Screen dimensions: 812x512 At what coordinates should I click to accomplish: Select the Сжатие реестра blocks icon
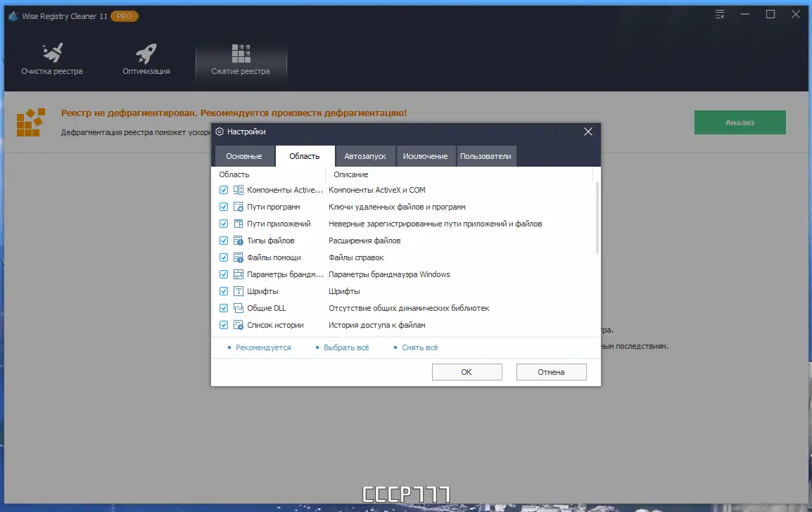click(x=241, y=53)
